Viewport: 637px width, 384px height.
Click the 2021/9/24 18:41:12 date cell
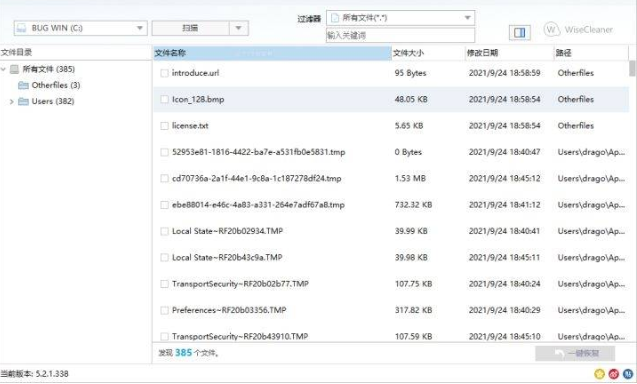pos(505,205)
